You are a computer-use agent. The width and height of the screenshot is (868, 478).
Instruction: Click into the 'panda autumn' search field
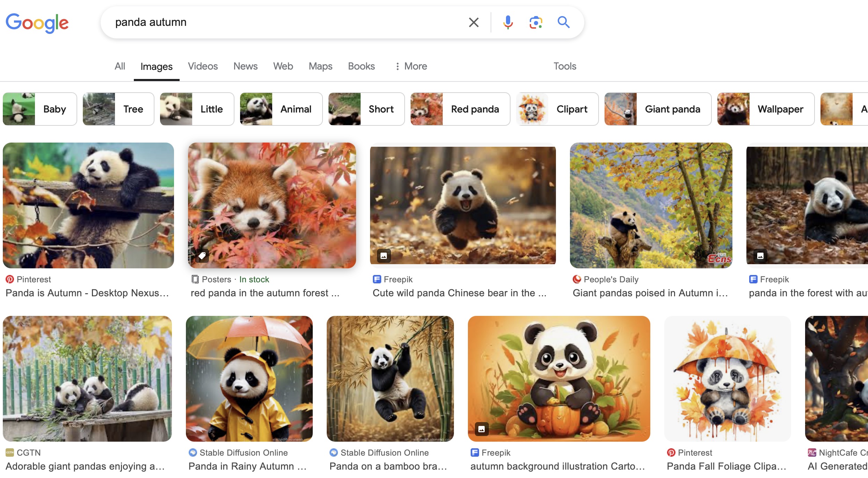[280, 22]
